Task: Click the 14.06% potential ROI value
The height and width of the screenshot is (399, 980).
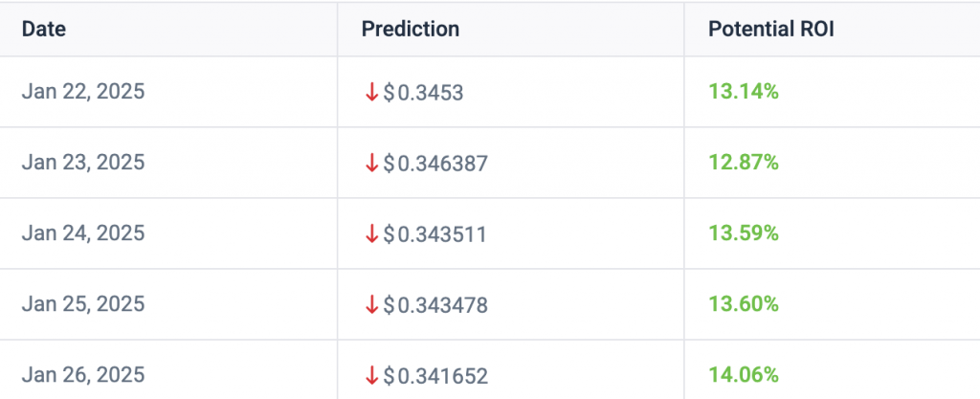Action: 743,375
